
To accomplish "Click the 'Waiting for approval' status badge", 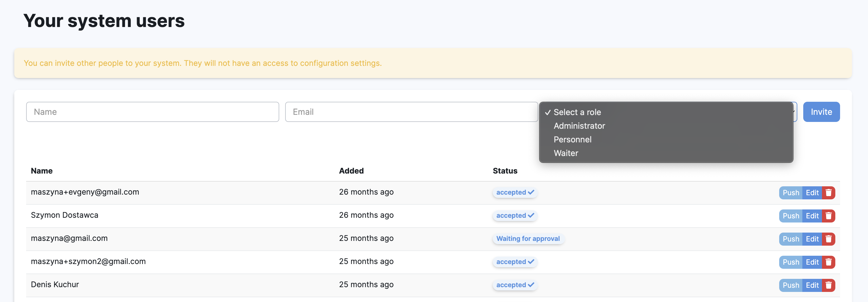I will coord(528,239).
